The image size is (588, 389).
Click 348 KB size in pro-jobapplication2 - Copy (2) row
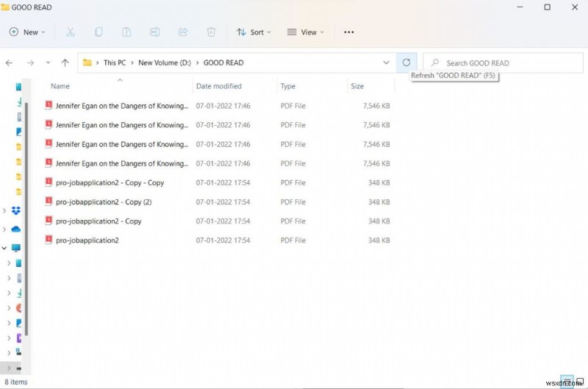pyautogui.click(x=379, y=201)
